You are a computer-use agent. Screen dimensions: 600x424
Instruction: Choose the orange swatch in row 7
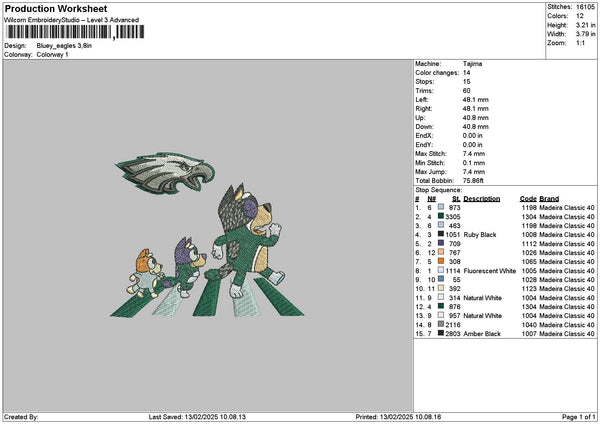coord(441,261)
